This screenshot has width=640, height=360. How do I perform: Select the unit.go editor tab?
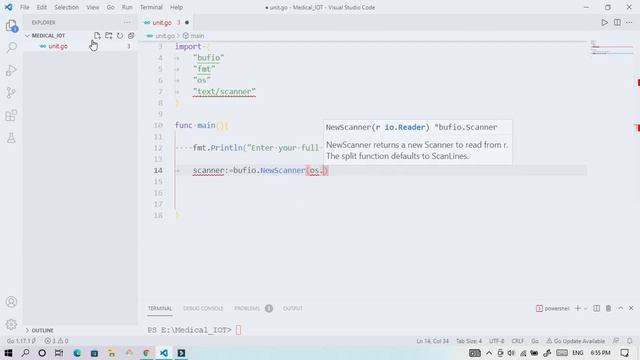coord(167,22)
